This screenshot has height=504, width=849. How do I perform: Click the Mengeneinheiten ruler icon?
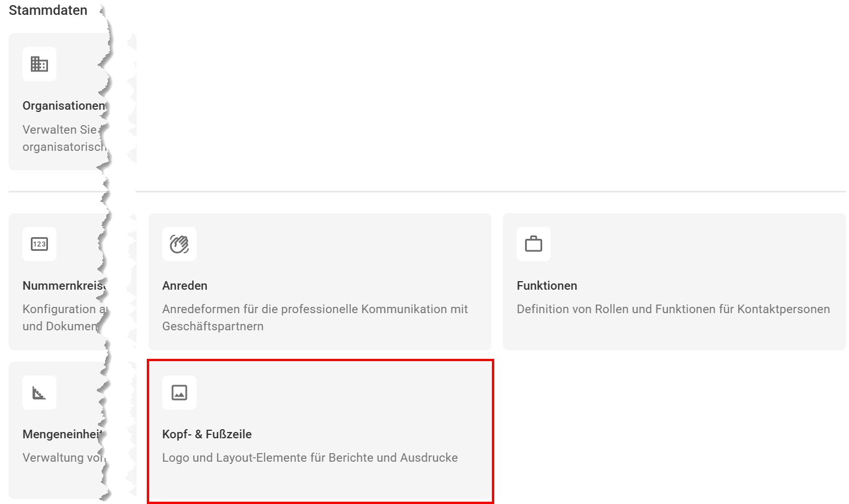[39, 393]
